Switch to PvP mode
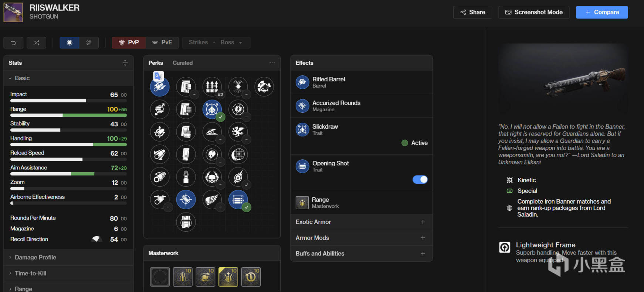This screenshot has width=644, height=292. click(129, 43)
